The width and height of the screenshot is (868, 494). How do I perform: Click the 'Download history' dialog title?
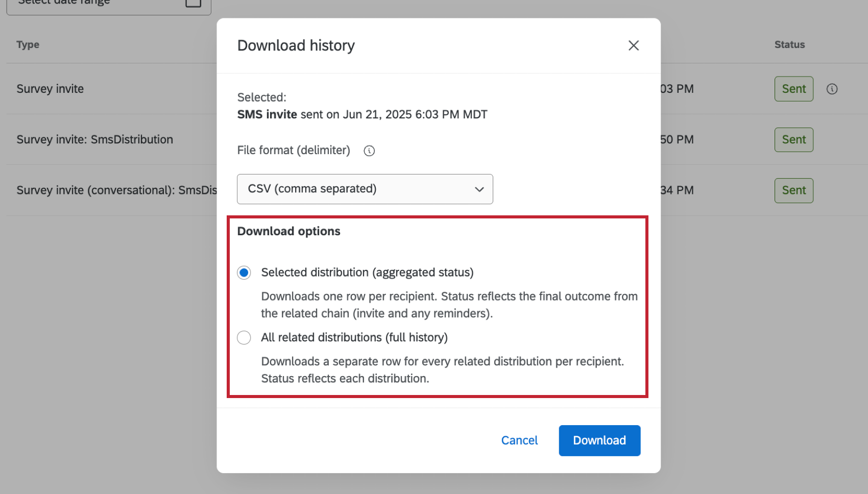point(296,45)
